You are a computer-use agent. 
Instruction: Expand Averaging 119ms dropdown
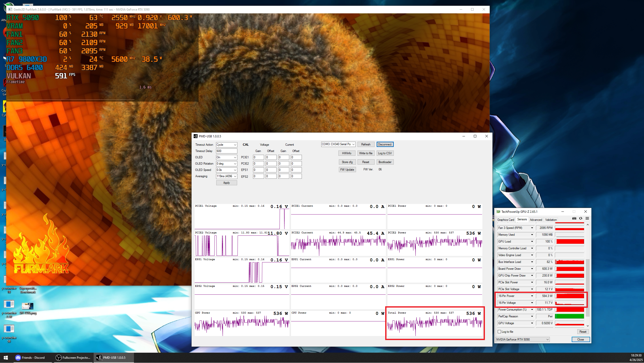tap(226, 176)
